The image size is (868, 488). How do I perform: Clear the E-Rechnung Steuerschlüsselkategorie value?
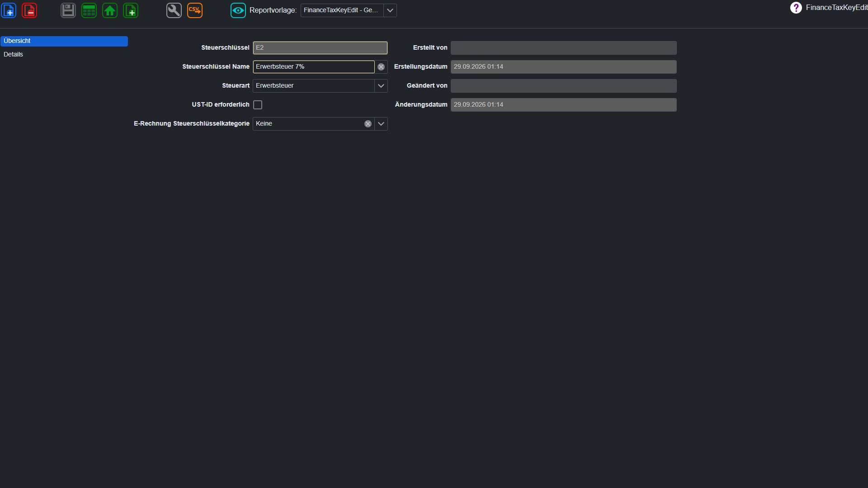tap(368, 124)
